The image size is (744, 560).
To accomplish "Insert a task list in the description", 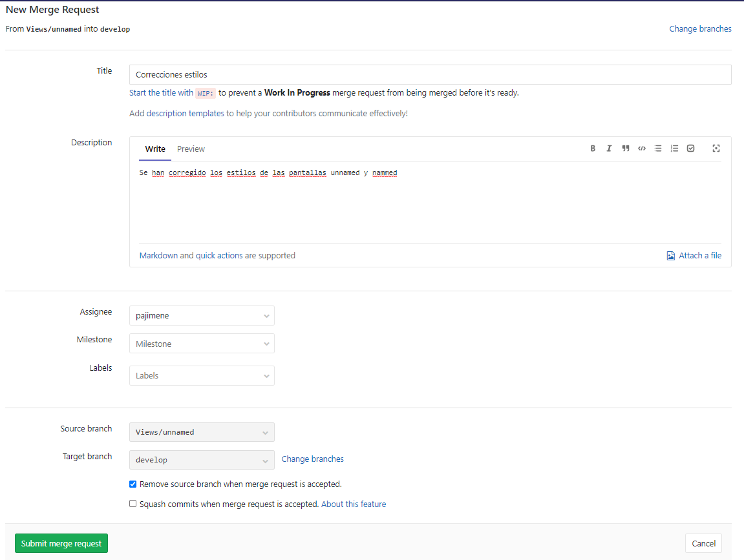I will (690, 148).
